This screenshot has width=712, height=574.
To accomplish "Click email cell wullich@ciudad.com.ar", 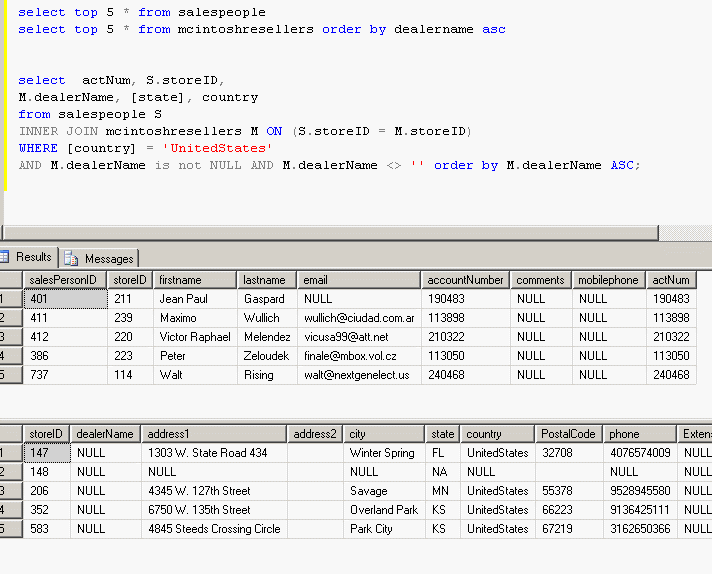I will point(359,318).
